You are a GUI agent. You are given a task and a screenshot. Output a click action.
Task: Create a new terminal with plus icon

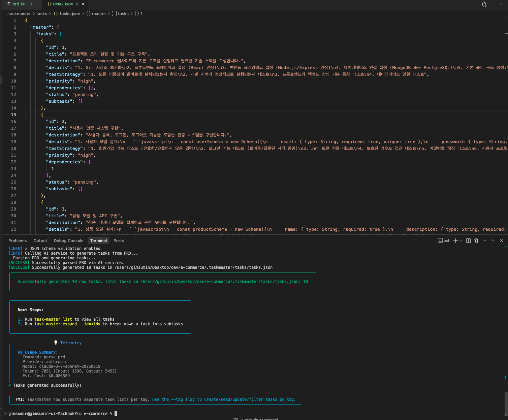pos(455,240)
